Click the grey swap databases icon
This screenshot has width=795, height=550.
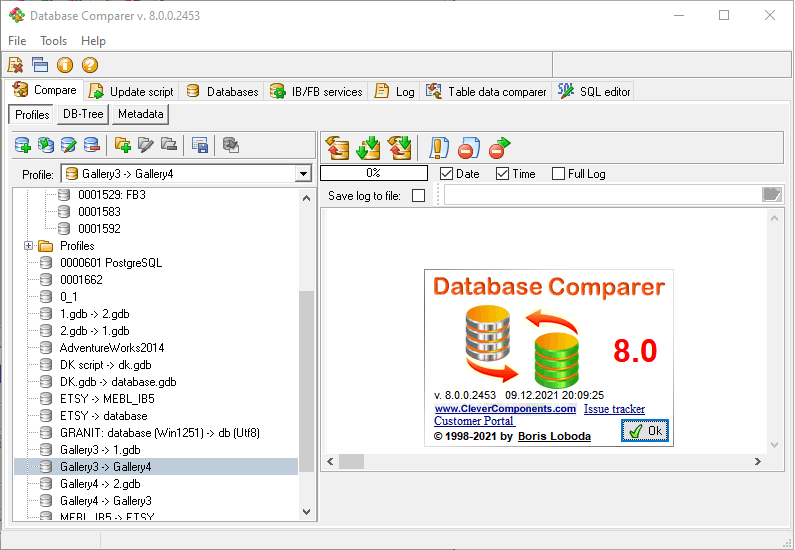pyautogui.click(x=231, y=145)
